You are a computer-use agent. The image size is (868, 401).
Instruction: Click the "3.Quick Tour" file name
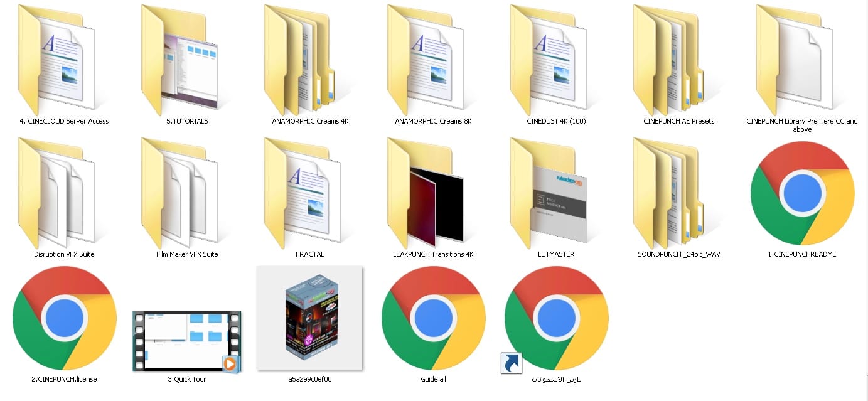[187, 379]
